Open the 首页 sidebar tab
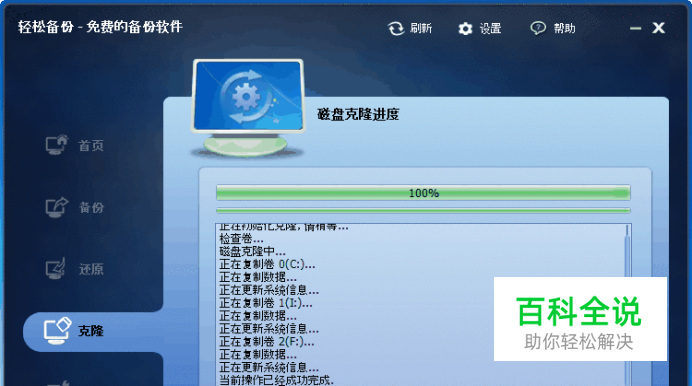The width and height of the screenshot is (692, 386). [x=91, y=146]
